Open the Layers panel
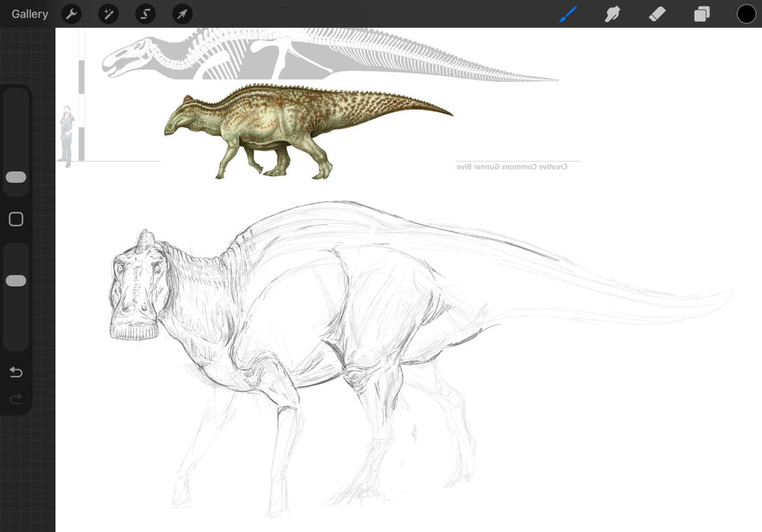Viewport: 762px width, 532px height. (x=702, y=14)
